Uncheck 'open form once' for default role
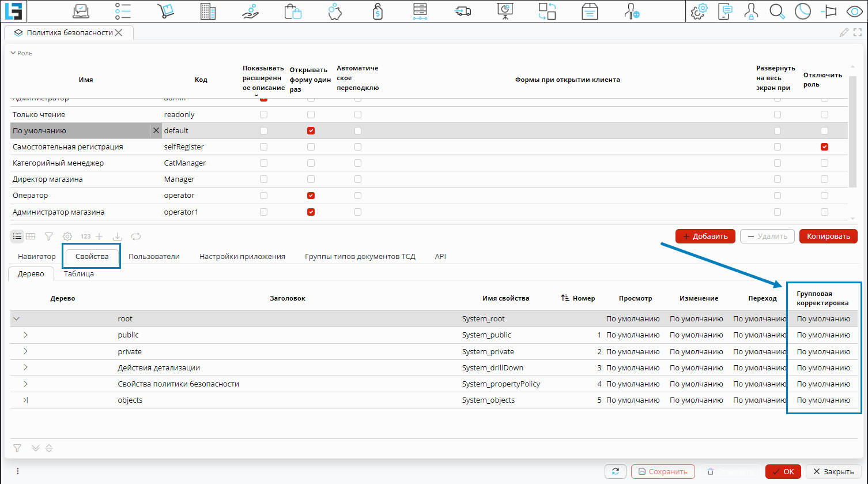This screenshot has height=484, width=868. 311,131
